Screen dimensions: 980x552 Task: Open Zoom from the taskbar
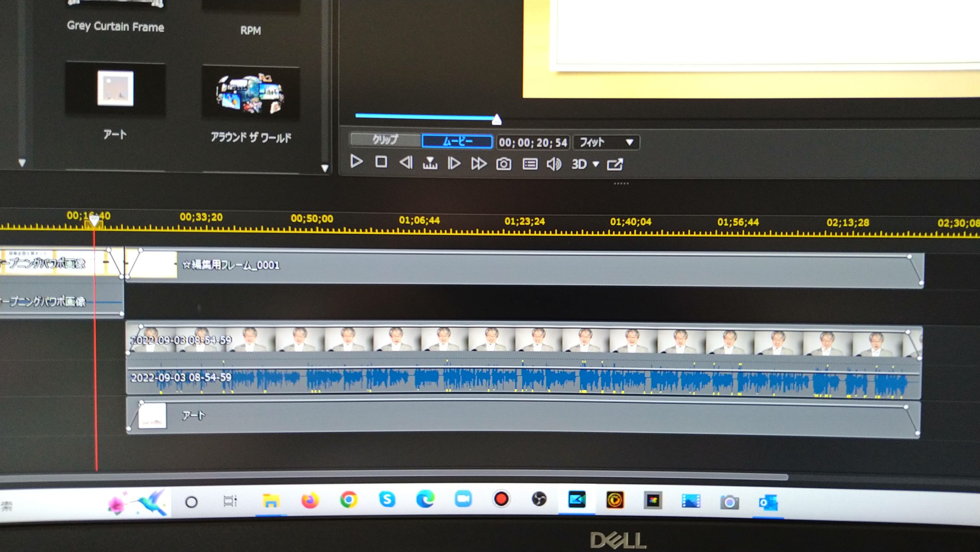click(x=463, y=499)
